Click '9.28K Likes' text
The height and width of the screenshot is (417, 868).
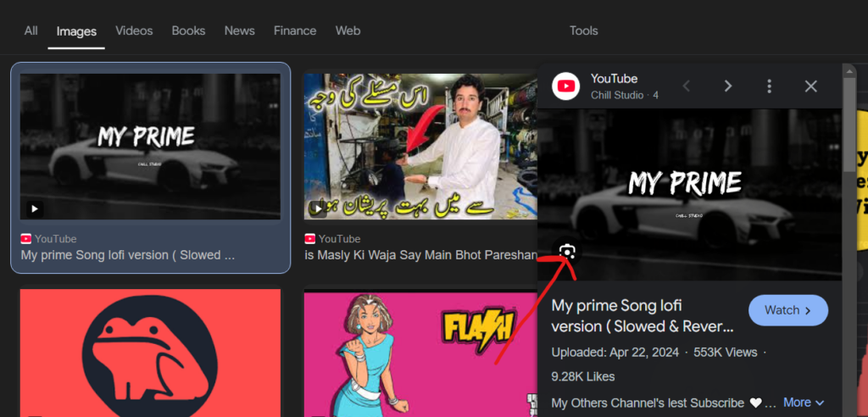click(x=583, y=377)
